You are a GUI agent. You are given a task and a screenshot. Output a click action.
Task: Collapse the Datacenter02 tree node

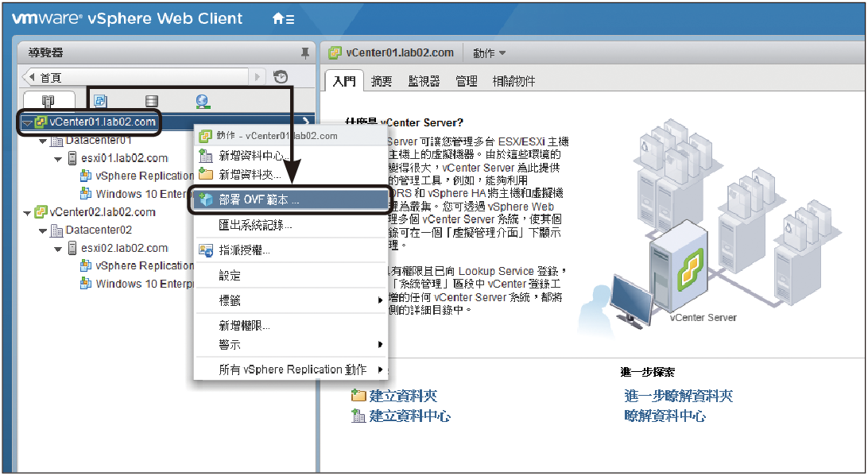tap(43, 230)
